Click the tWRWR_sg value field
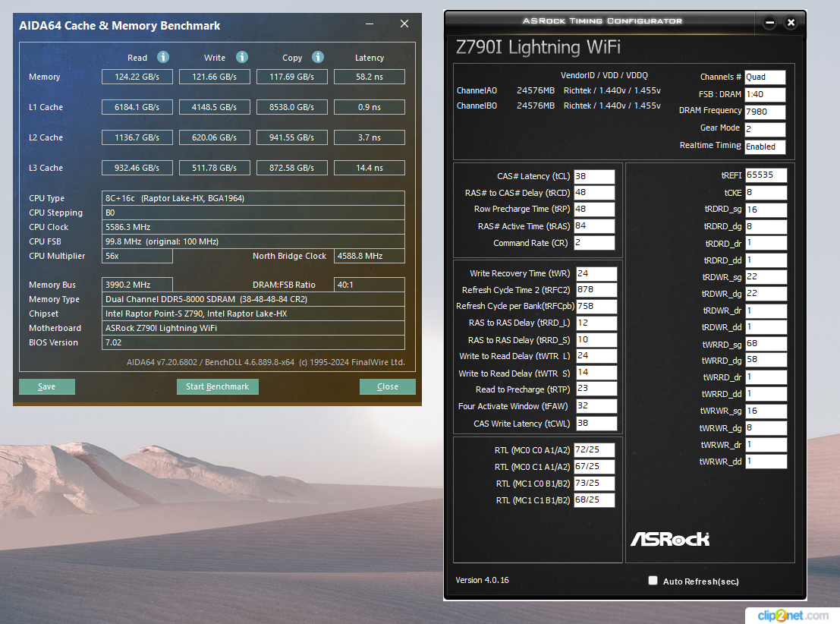This screenshot has width=840, height=624. [766, 411]
